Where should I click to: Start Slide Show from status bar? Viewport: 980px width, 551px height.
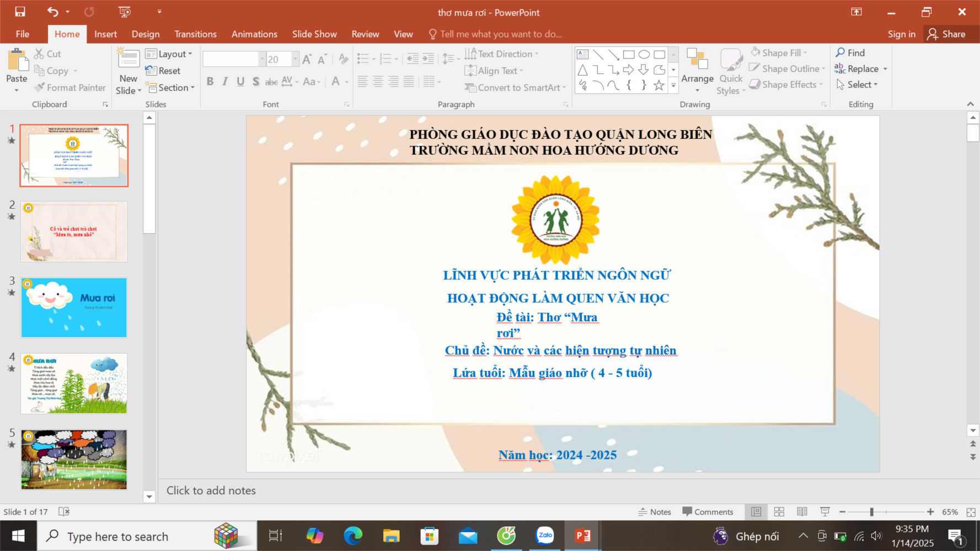click(825, 512)
